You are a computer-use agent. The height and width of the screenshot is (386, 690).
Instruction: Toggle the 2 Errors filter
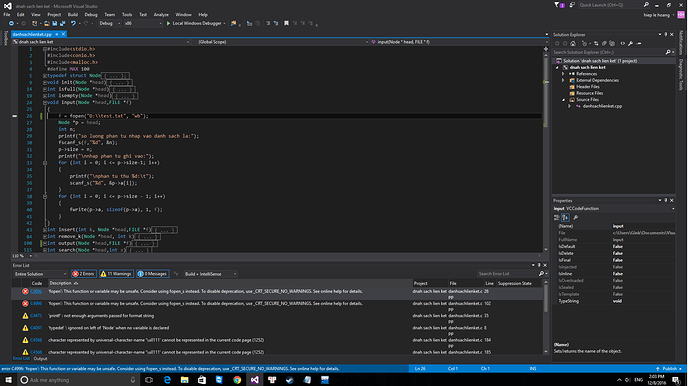pos(84,274)
